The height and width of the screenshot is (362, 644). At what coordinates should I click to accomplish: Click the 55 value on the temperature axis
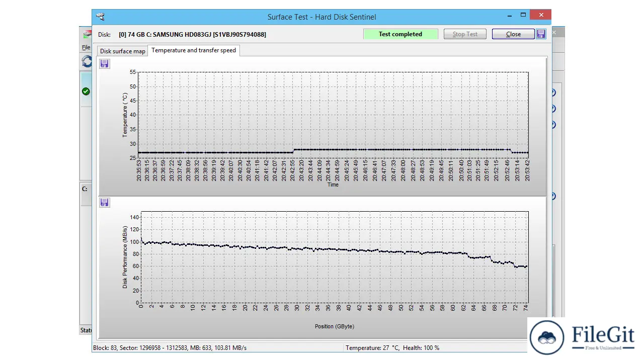point(133,72)
